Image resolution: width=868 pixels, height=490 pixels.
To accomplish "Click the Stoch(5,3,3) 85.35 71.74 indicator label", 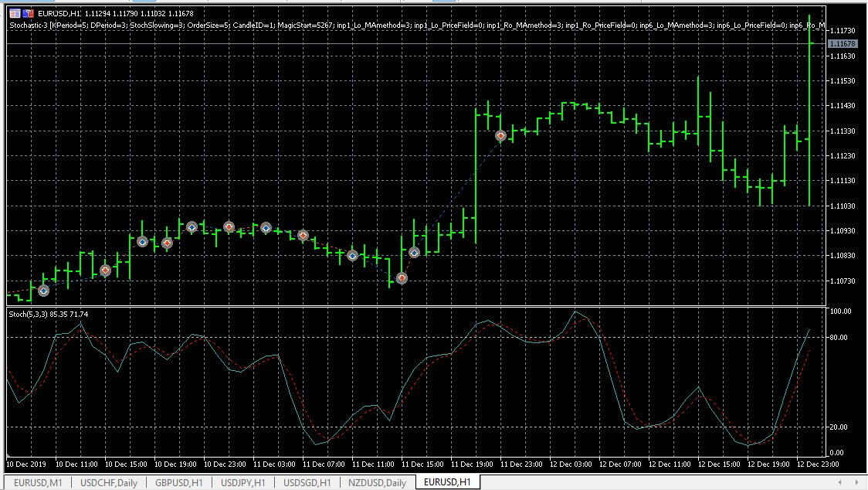I will (x=49, y=315).
